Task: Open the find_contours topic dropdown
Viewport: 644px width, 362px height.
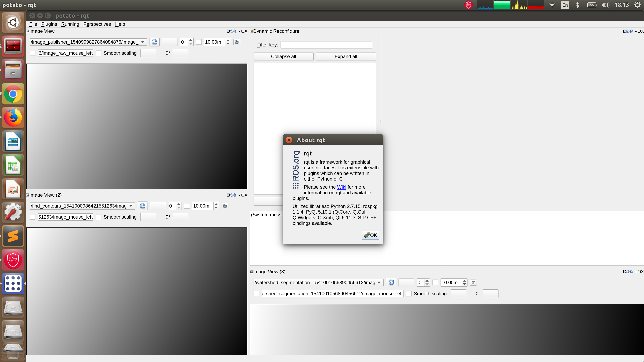Action: pyautogui.click(x=131, y=206)
